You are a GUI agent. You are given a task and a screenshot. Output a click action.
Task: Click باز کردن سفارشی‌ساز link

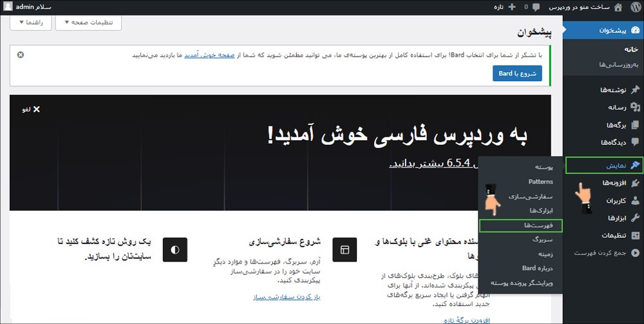[x=287, y=297]
